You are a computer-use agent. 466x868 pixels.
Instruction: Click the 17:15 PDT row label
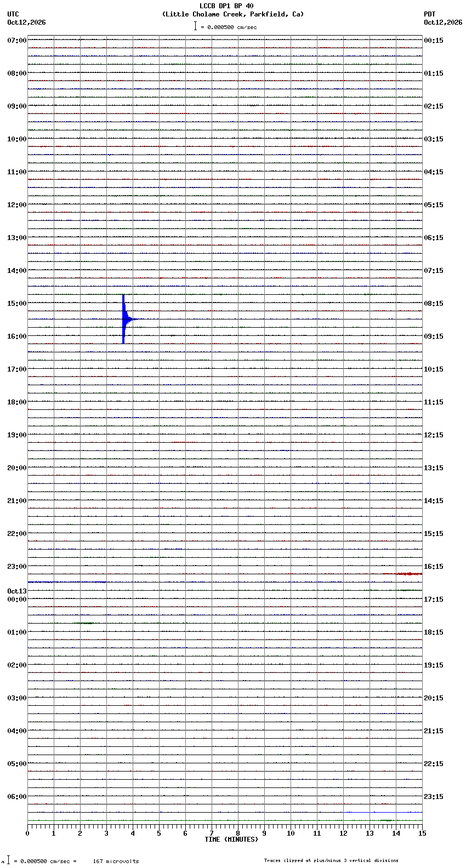(x=434, y=599)
